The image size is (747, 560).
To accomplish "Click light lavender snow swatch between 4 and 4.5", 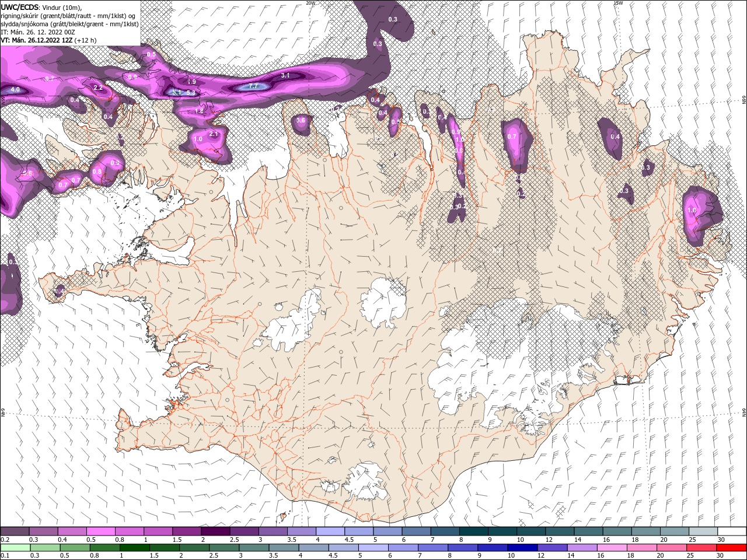I will (x=329, y=531).
